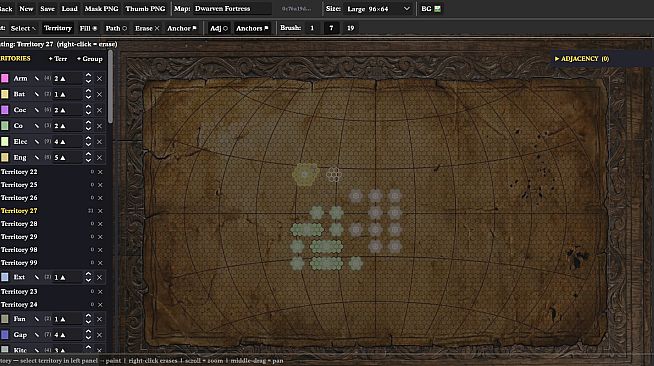Delete the Eng group
The width and height of the screenshot is (654, 366).
[100, 158]
